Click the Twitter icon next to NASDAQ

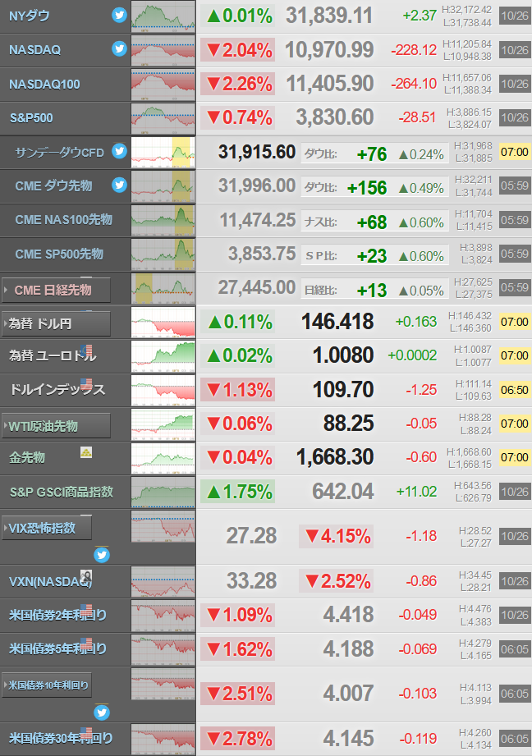pyautogui.click(x=119, y=48)
